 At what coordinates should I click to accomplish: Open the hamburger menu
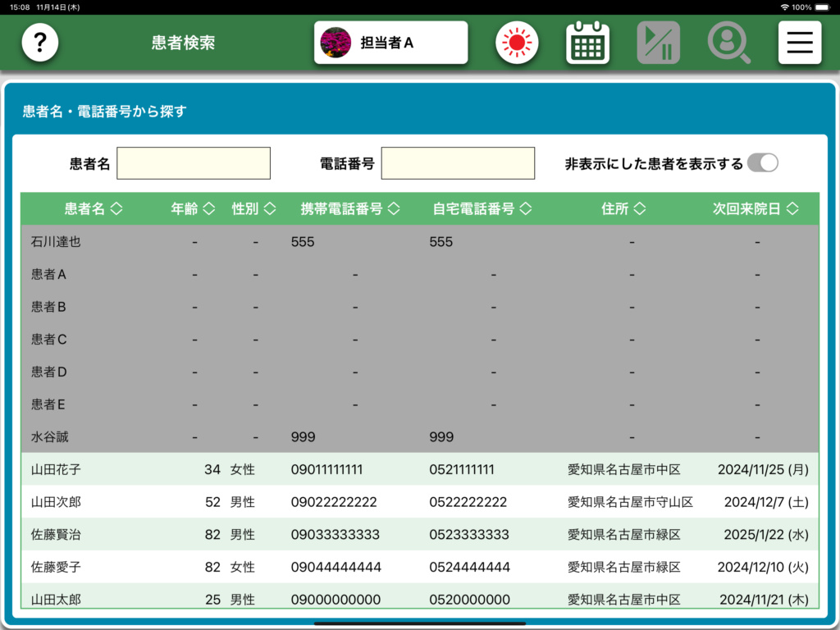coord(799,43)
